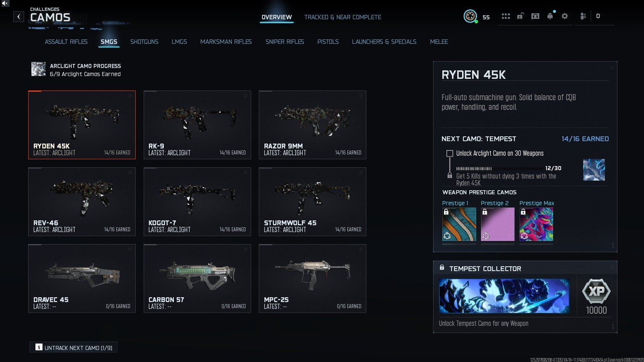The height and width of the screenshot is (362, 644).
Task: Select the LMGs category
Action: pos(179,42)
